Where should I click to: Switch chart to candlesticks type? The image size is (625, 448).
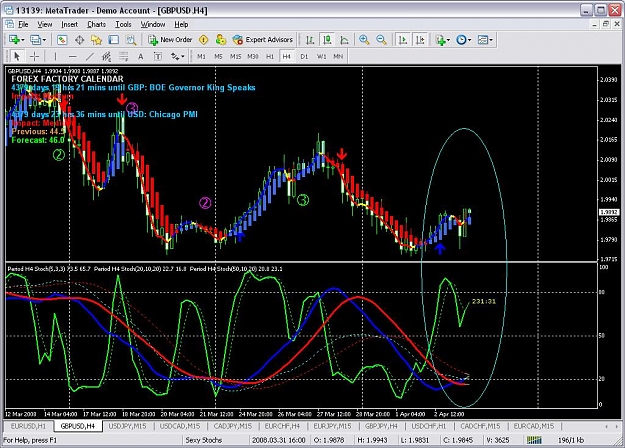327,40
